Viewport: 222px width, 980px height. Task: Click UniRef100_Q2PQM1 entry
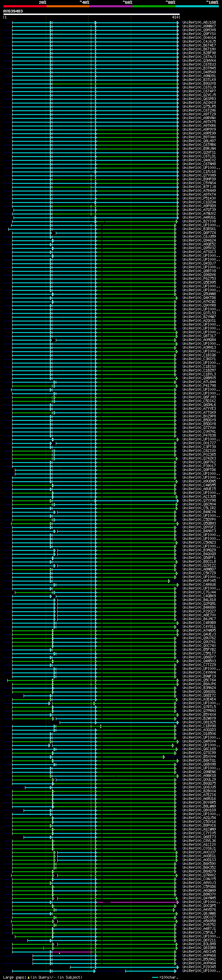coord(199,604)
